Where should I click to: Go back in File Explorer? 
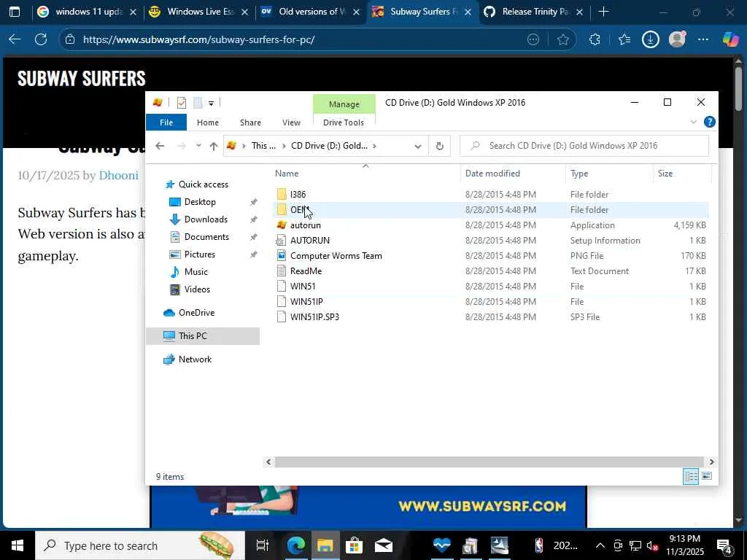(x=160, y=146)
